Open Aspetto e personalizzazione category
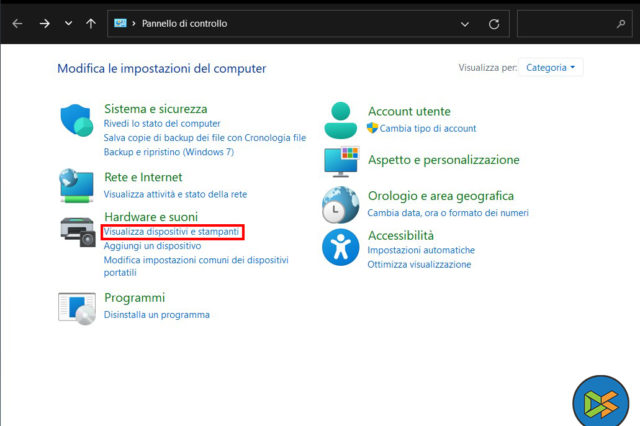Viewport: 640px width, 426px height. coord(444,160)
